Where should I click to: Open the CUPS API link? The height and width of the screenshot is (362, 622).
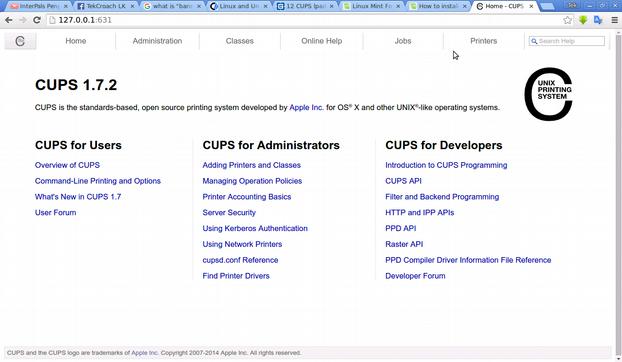tap(403, 181)
